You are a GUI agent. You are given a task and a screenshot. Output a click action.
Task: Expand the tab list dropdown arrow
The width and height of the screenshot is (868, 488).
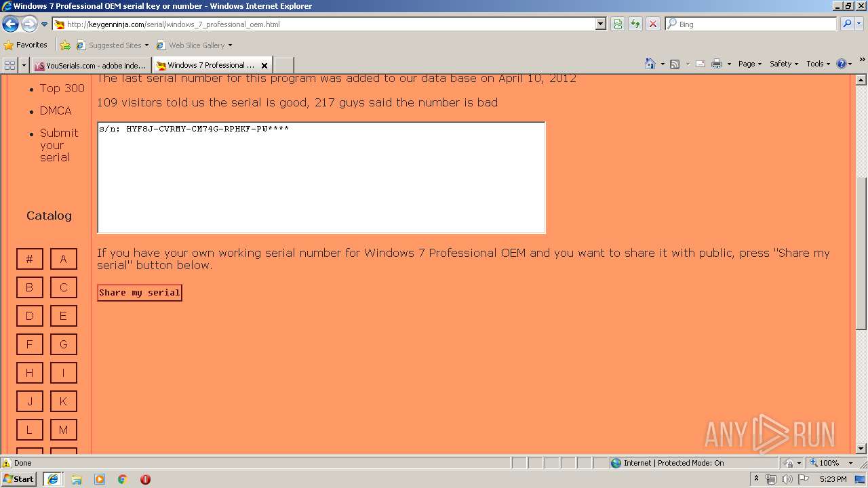[24, 65]
